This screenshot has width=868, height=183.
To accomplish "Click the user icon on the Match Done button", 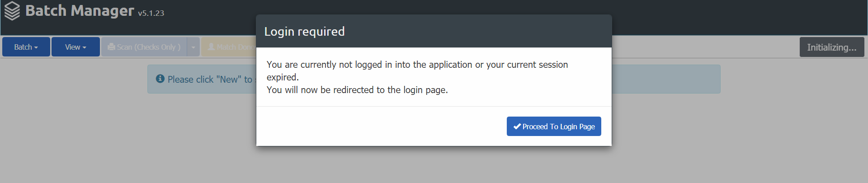I will (x=211, y=47).
